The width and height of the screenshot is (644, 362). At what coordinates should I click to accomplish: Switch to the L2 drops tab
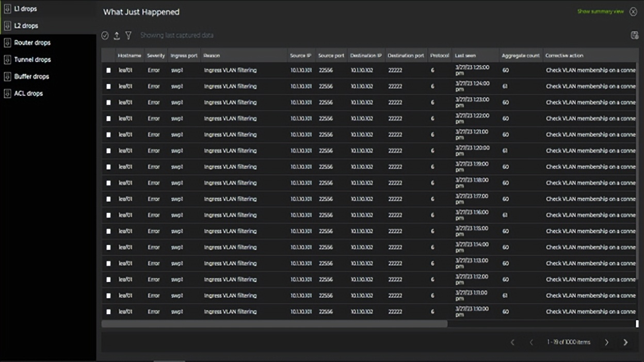(26, 26)
